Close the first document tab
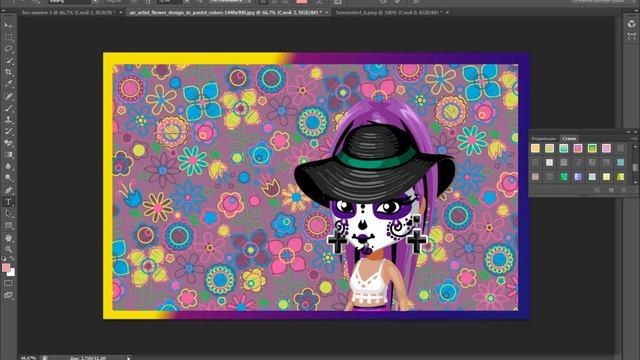The width and height of the screenshot is (640, 360). [121, 13]
